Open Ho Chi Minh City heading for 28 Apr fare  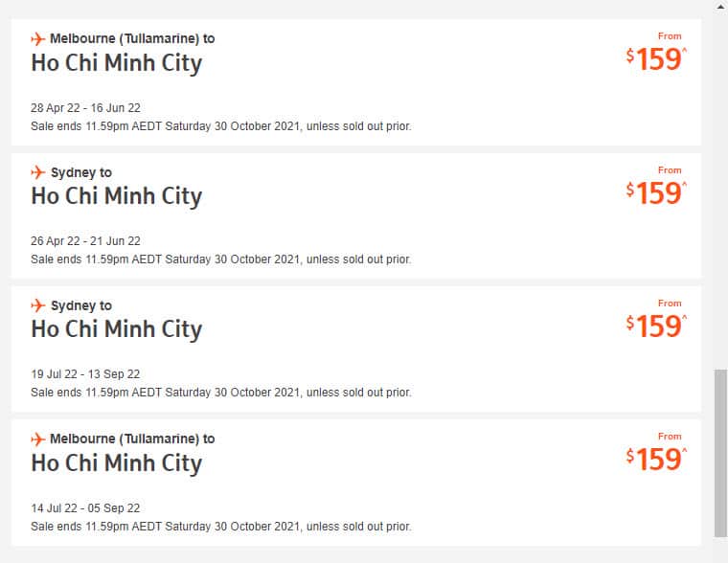click(x=116, y=63)
